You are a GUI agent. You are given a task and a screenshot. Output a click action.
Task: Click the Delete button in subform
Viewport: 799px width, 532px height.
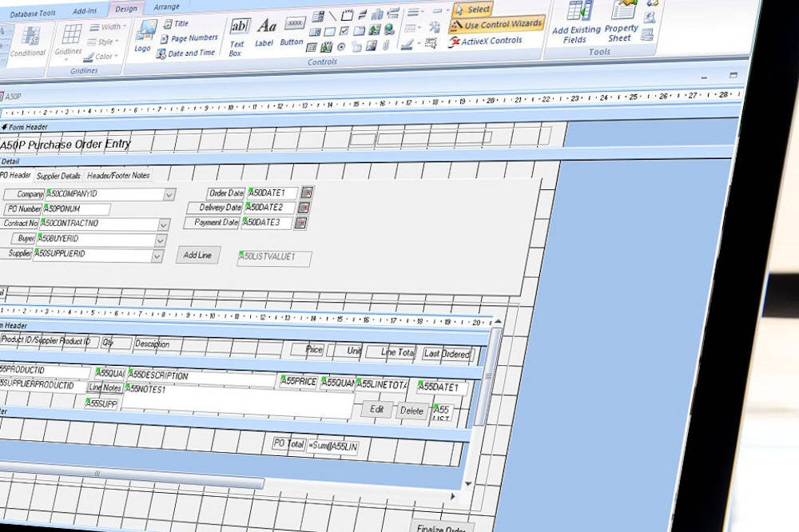[411, 411]
